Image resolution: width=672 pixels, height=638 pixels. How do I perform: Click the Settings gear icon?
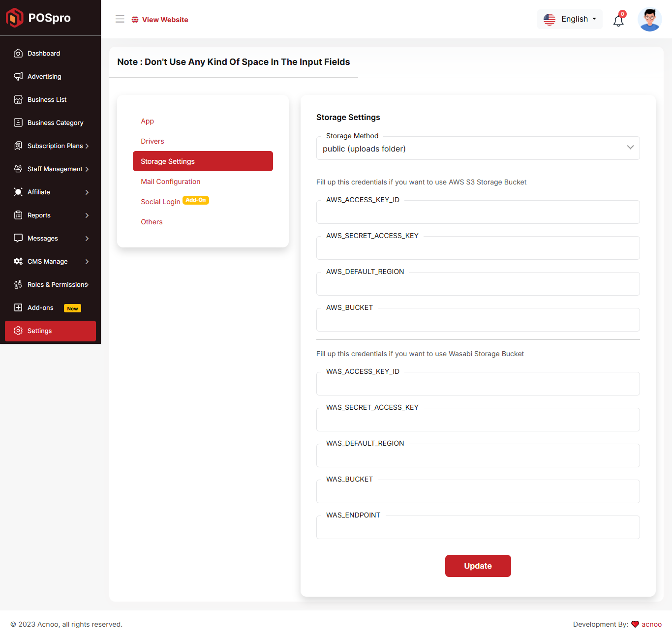[18, 331]
